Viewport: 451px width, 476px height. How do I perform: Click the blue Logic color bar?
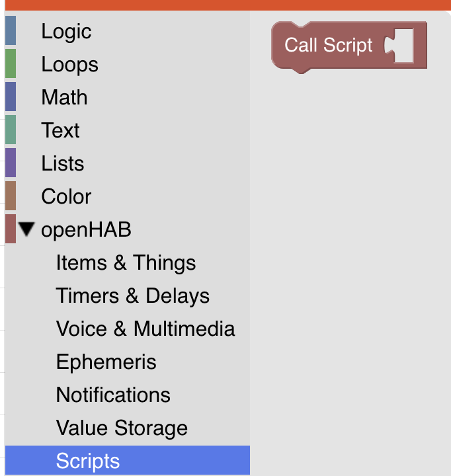click(11, 31)
